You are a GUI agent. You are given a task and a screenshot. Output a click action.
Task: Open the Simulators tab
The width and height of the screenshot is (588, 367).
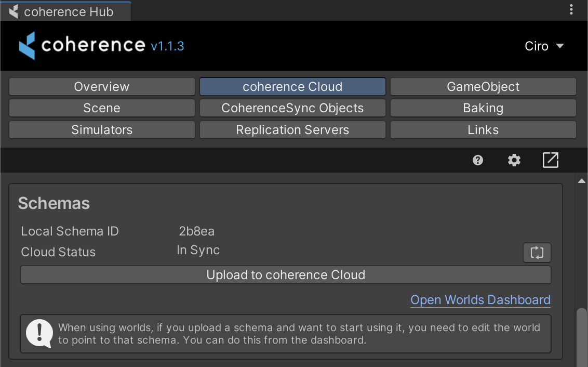click(102, 130)
